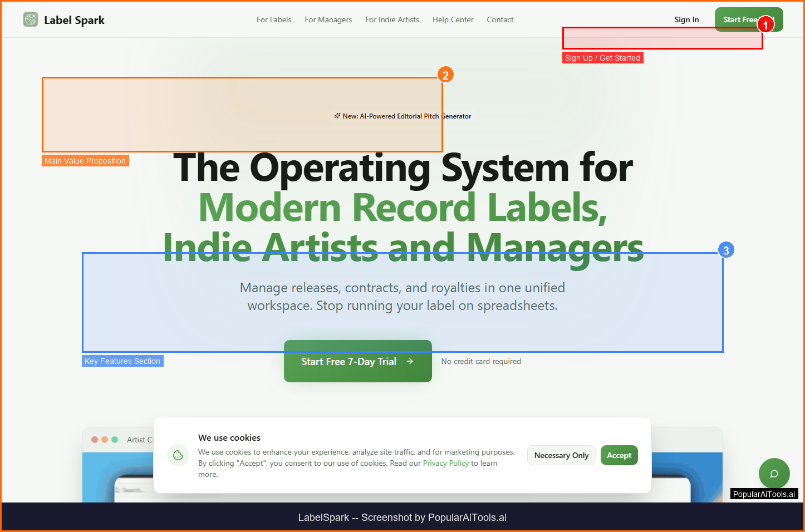
Task: Select red annotation marker number 1
Action: click(x=765, y=25)
